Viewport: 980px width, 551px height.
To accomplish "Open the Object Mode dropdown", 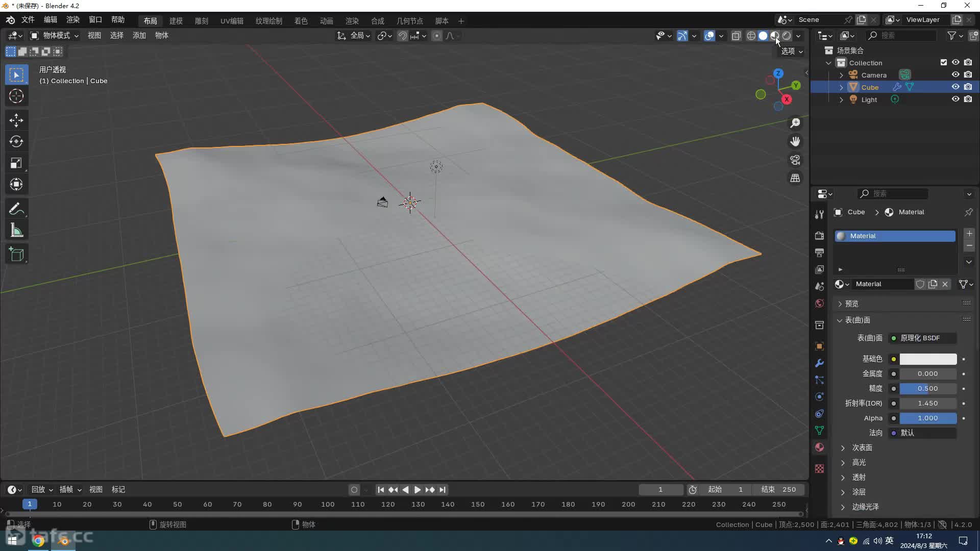I will coord(54,35).
